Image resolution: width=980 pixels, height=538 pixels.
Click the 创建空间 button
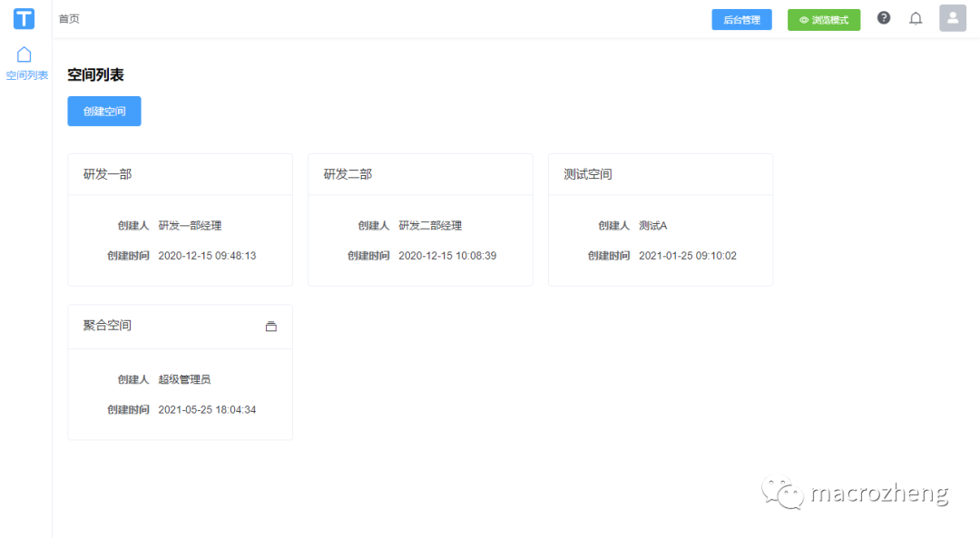[104, 112]
